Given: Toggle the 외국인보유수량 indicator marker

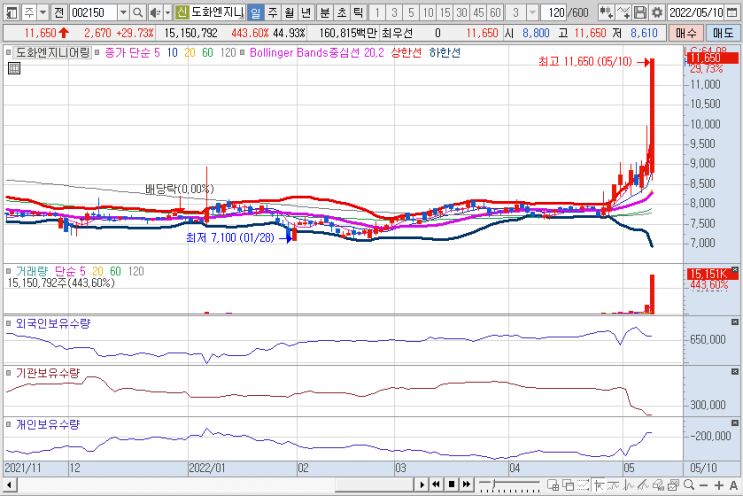Looking at the screenshot, I should (x=9, y=324).
